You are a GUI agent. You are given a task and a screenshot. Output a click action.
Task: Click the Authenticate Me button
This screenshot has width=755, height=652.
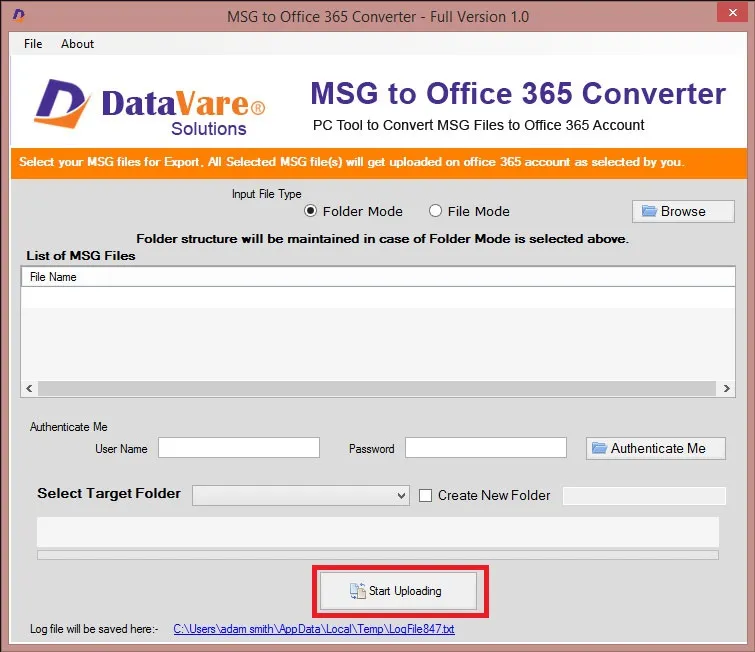[x=655, y=448]
